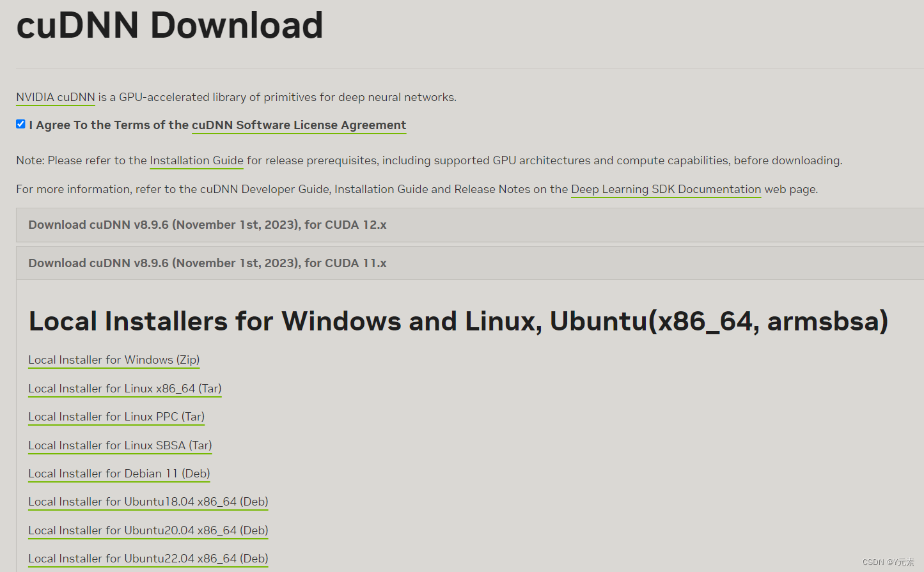The height and width of the screenshot is (572, 924).
Task: Open the cuDNN Software License Agreement link
Action: point(299,125)
